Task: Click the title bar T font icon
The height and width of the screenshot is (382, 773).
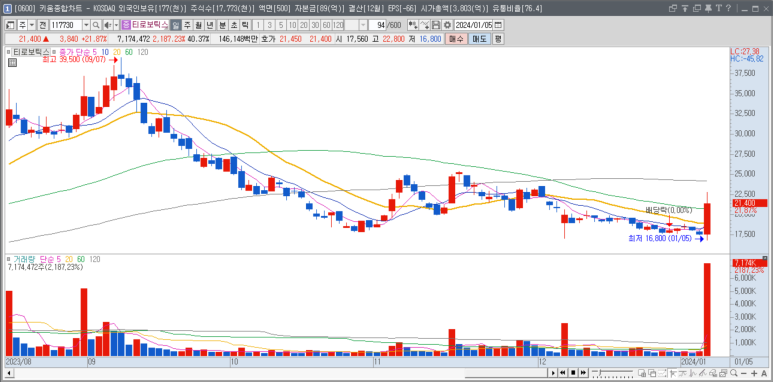Action: [719, 8]
